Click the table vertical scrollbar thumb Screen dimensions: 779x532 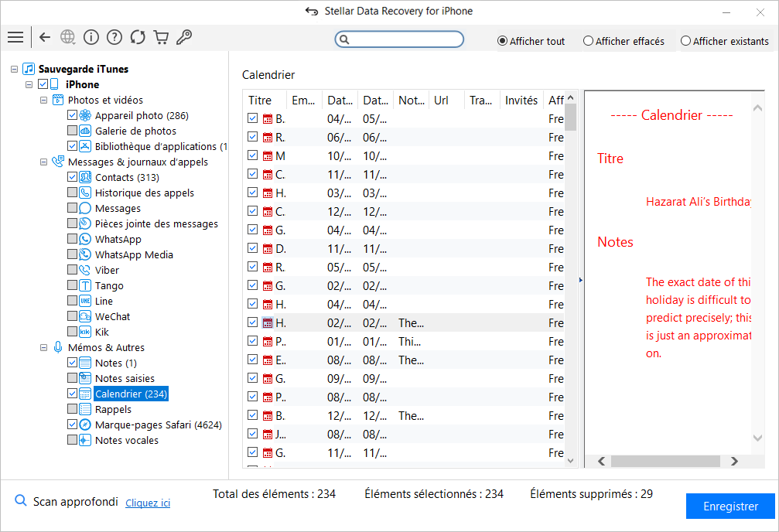coord(570,118)
